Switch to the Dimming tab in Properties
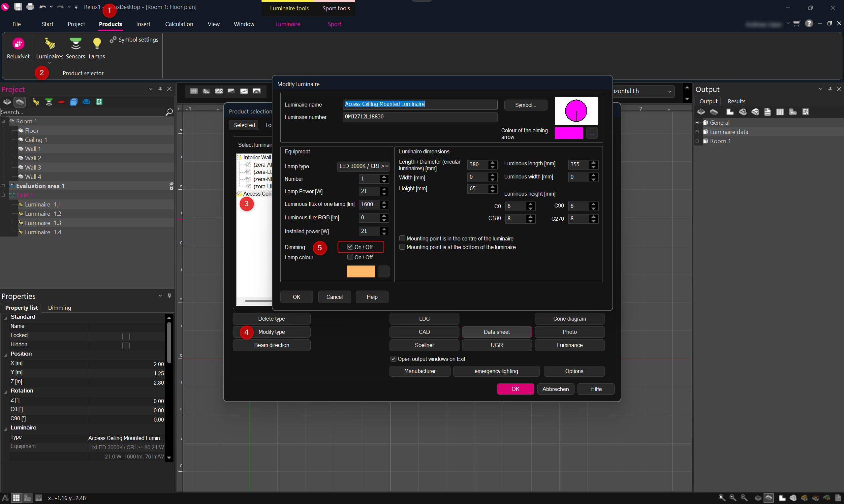844x504 pixels. [x=60, y=308]
